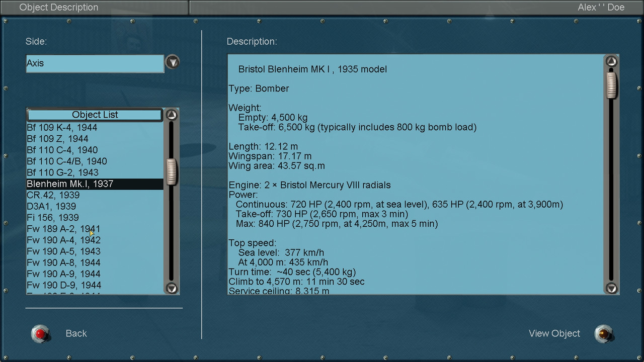This screenshot has width=644, height=362.
Task: Select Bf 110 C-4/B, 1940
Action: [x=95, y=161]
